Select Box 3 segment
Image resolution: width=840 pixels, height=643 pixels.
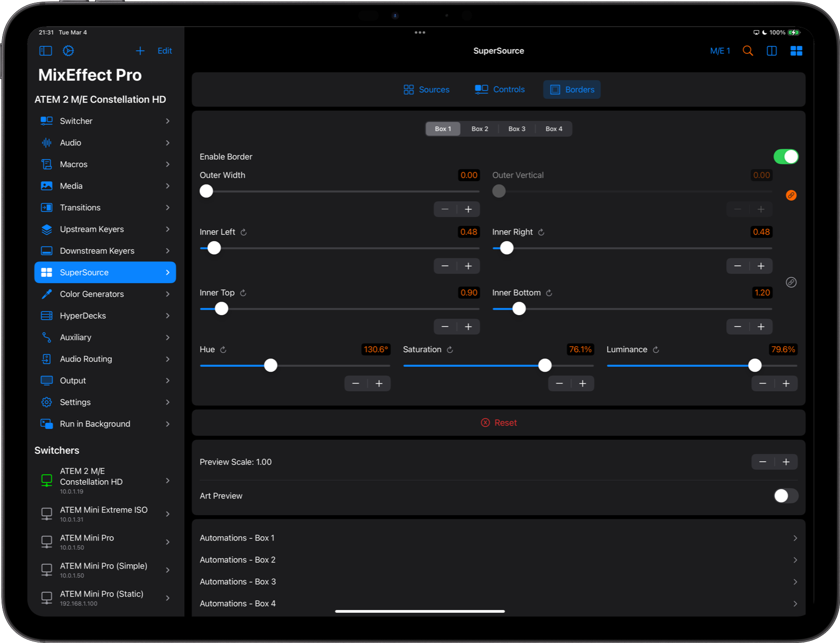pos(517,129)
